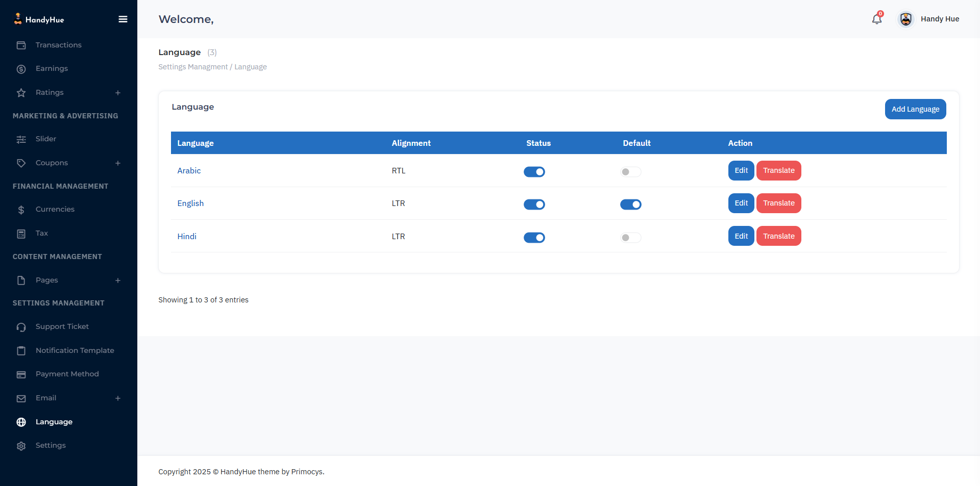Expand the Coupons submenu plus sign
Viewport: 980px width, 486px height.
tap(118, 163)
